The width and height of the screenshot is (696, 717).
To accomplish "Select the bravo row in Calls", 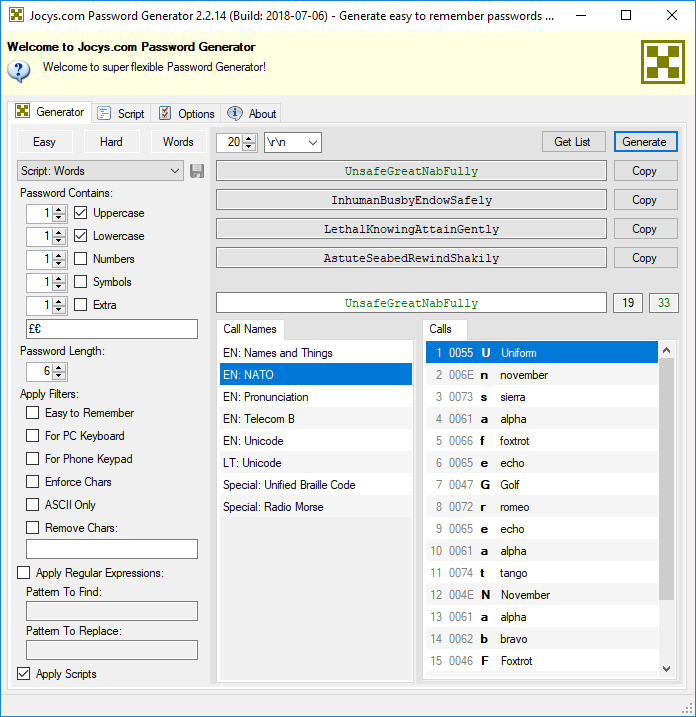I will [x=542, y=638].
